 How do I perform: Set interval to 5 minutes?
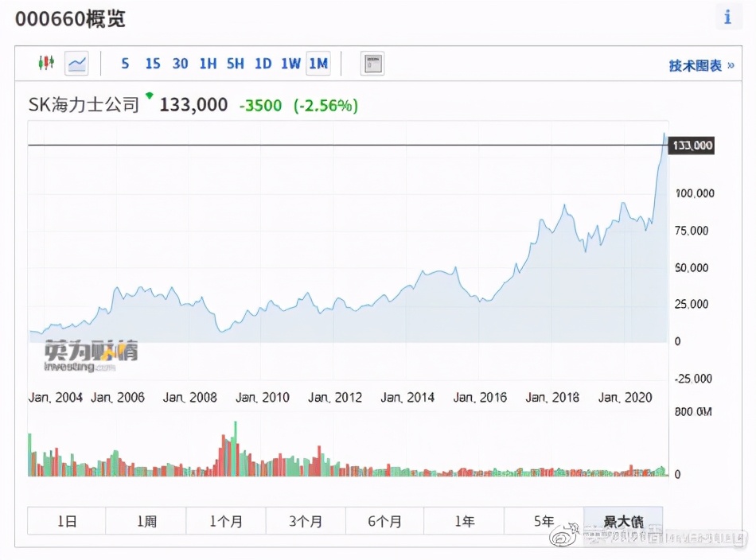pos(125,64)
